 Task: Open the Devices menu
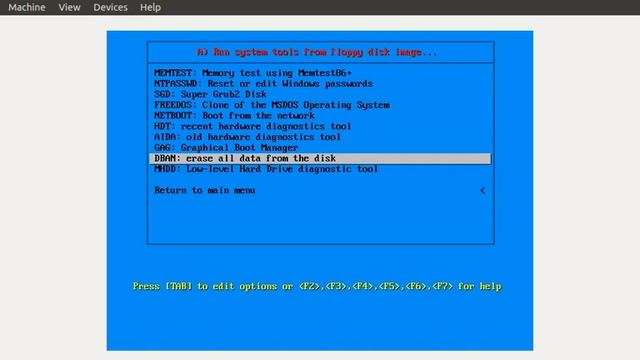(110, 7)
